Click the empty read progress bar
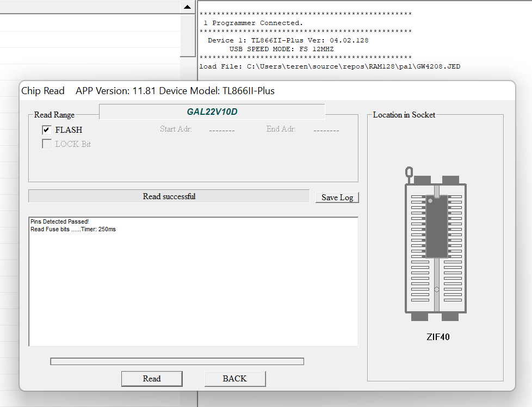Viewport: 532px width, 407px height. (x=177, y=361)
